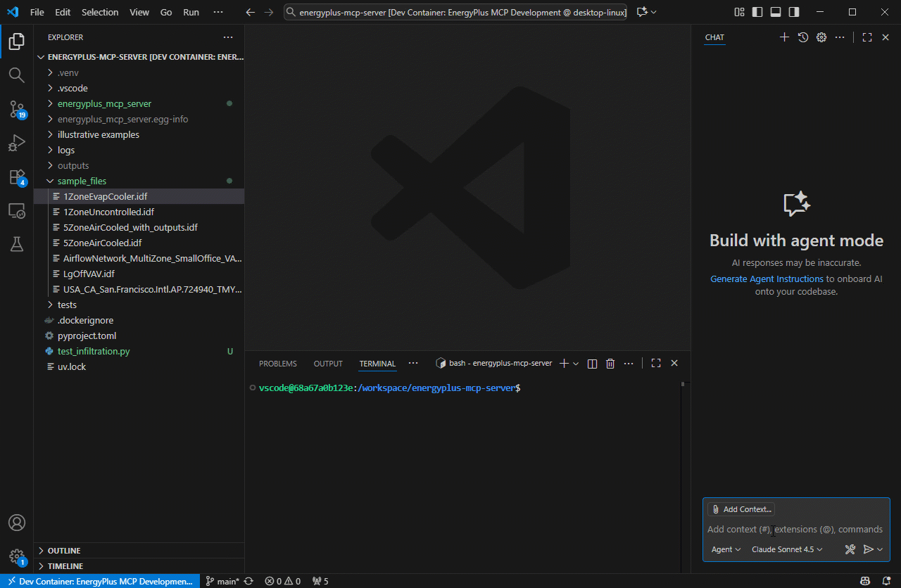
Task: Click the Add Context button
Action: tap(741, 509)
